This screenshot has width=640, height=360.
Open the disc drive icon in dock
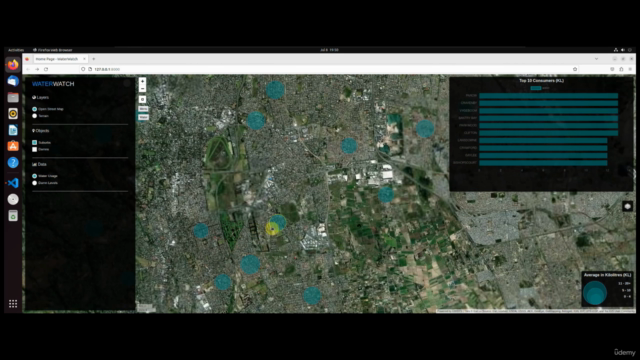point(13,199)
